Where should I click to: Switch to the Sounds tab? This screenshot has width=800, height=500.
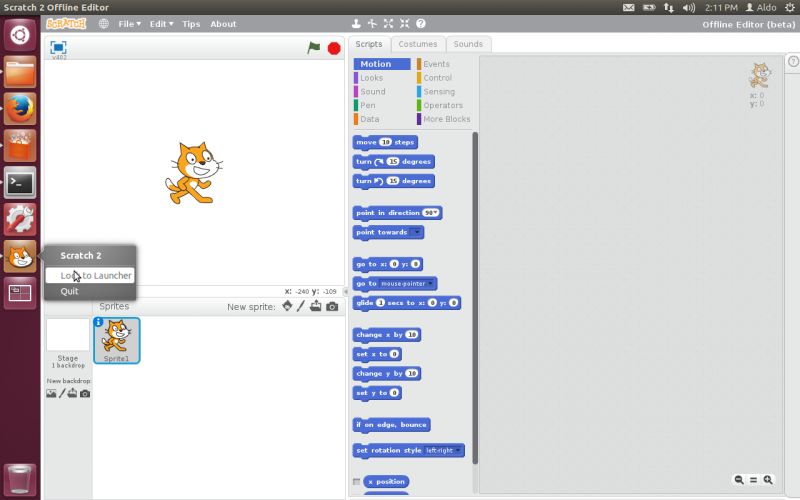click(468, 44)
